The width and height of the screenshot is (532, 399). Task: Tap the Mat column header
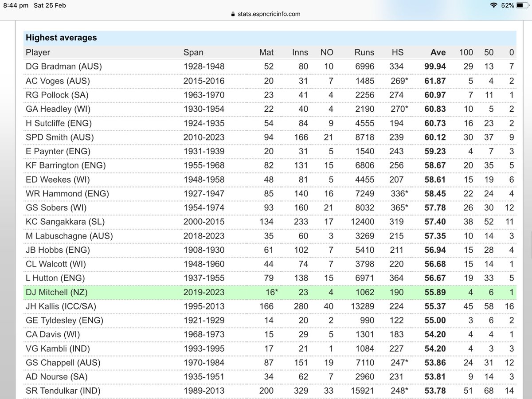pos(266,52)
